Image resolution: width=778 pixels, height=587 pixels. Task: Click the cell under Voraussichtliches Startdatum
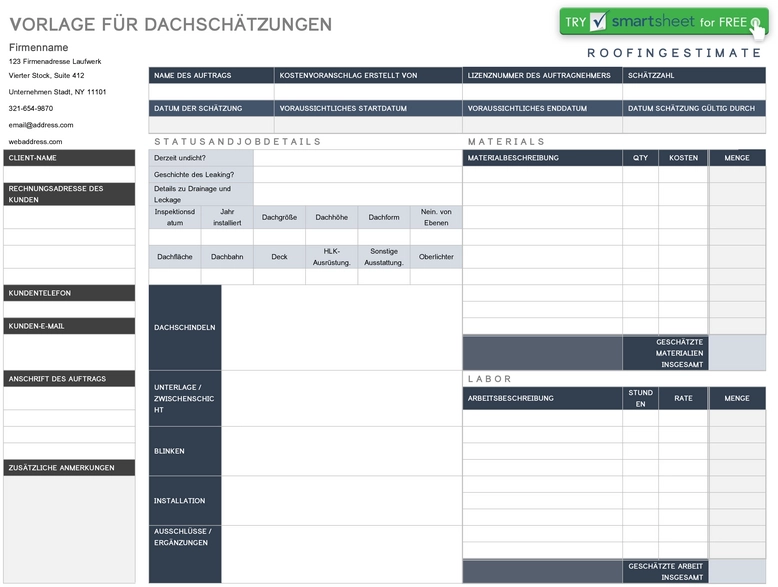[368, 125]
